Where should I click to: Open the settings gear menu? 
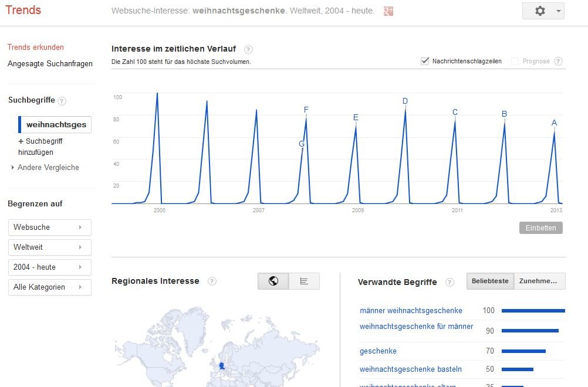coord(540,11)
